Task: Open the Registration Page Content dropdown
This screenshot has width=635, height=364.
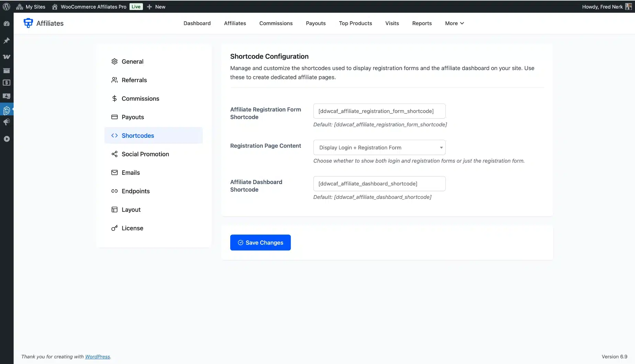Action: coord(379,148)
